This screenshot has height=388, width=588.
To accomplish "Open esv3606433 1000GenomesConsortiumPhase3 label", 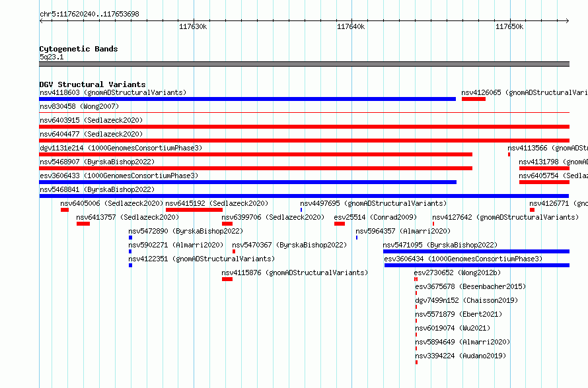I will coord(119,176).
